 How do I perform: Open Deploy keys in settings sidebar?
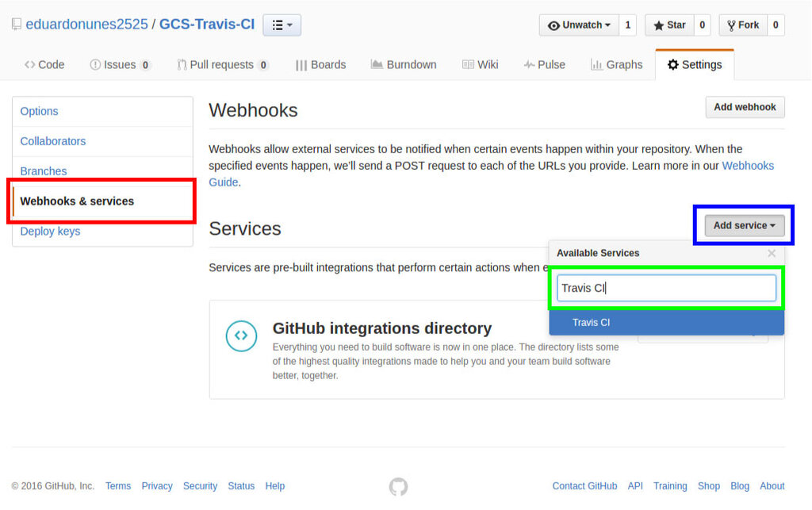50,232
